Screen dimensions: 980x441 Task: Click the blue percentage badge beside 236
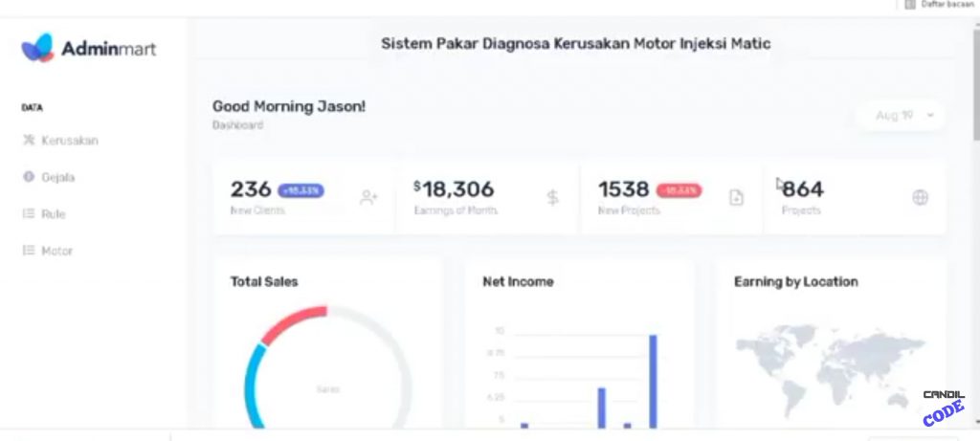tap(301, 190)
